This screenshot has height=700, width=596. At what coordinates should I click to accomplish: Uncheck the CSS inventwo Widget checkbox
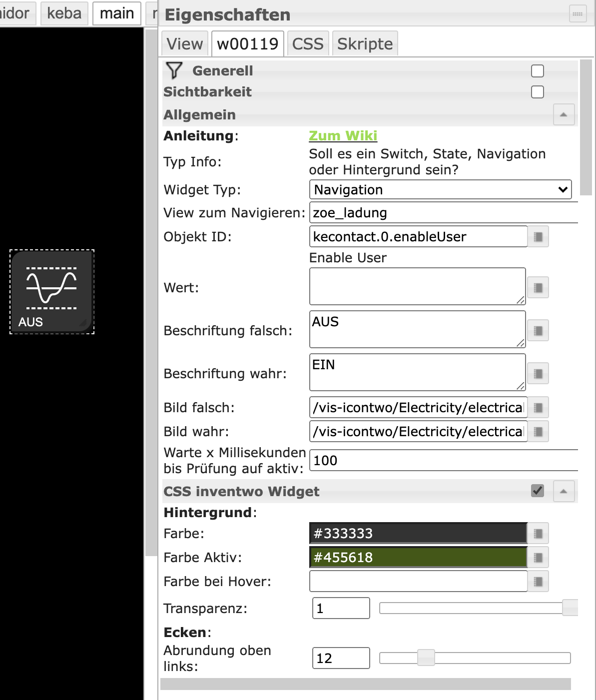[538, 491]
